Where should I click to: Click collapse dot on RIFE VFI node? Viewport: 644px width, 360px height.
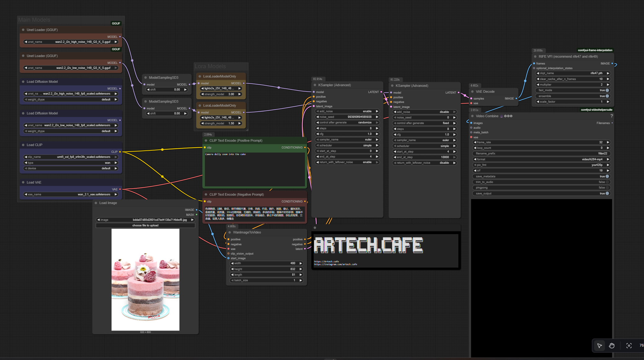click(x=535, y=56)
